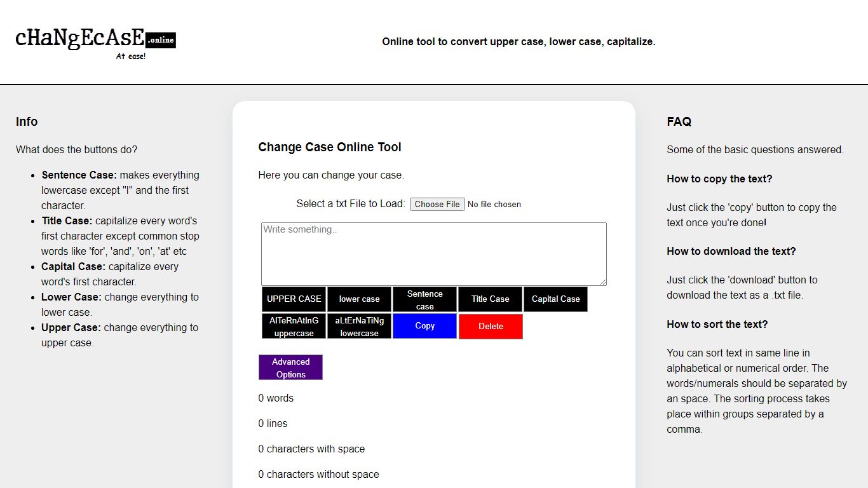The width and height of the screenshot is (868, 488).
Task: Apply the lower case button
Action: point(359,299)
